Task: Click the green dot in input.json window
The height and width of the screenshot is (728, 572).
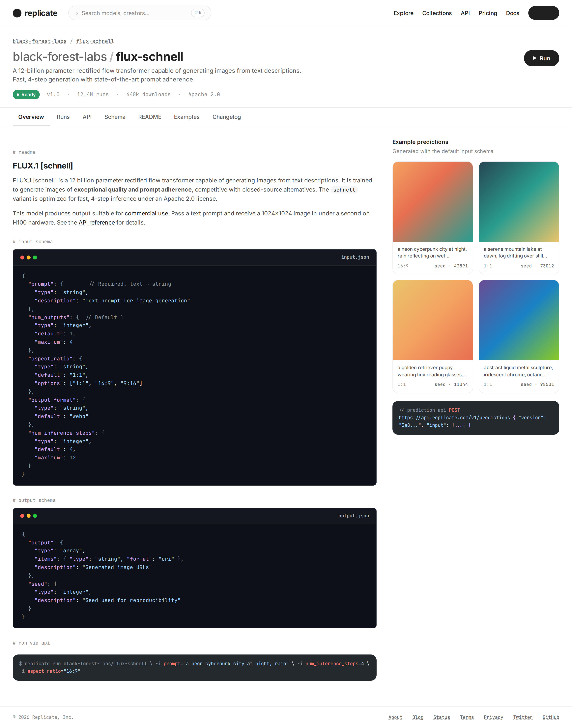Action: coord(35,257)
